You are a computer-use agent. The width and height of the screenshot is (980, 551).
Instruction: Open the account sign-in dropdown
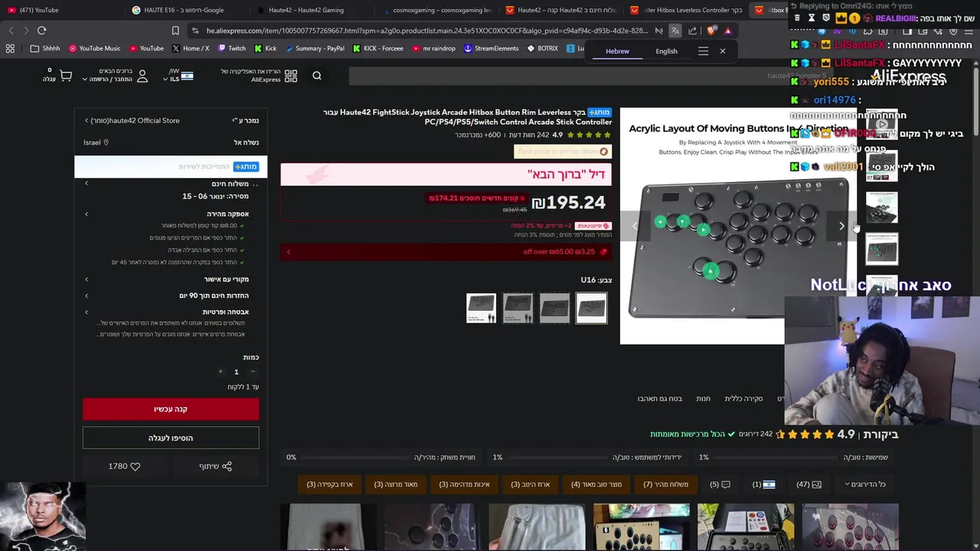point(113,76)
